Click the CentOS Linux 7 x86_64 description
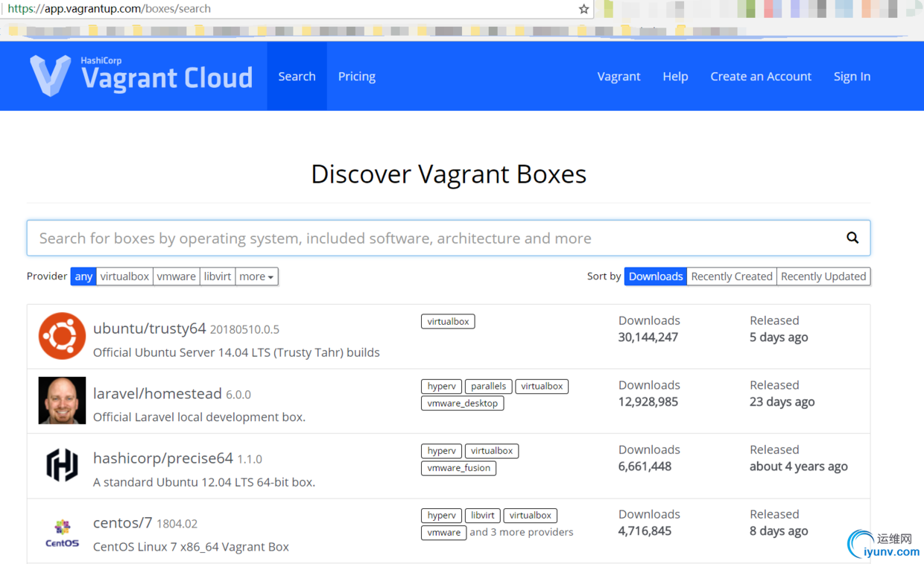This screenshot has height=564, width=924. 191,546
